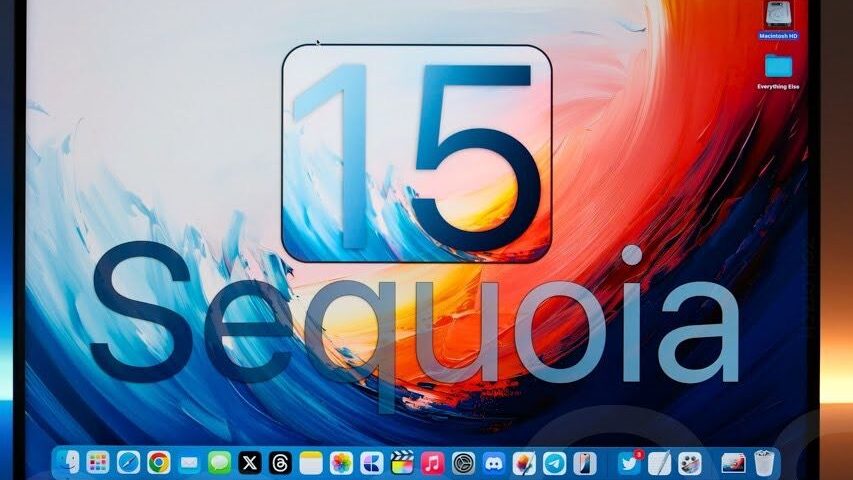Viewport: 853px width, 480px height.
Task: Select the Everything Else desktop folder
Action: [778, 67]
